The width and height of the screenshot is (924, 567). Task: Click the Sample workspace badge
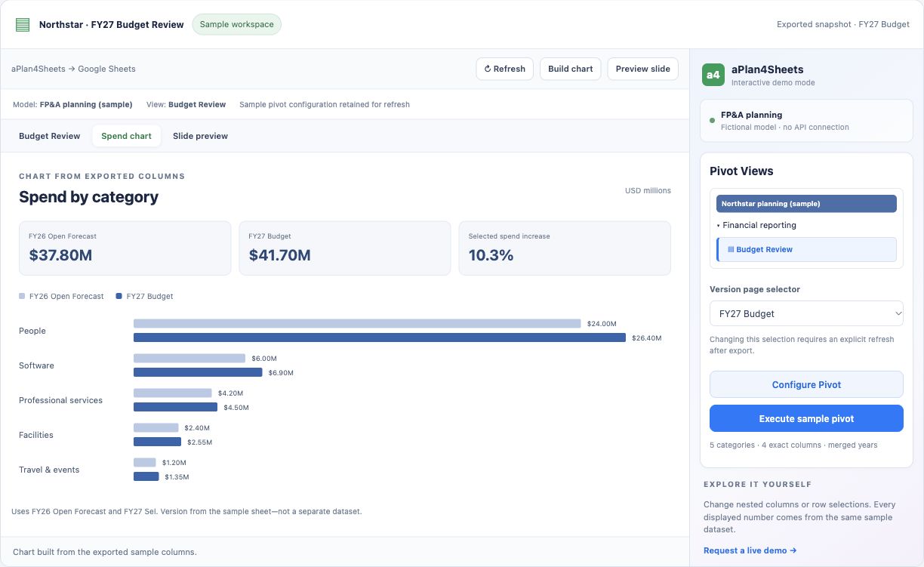[236, 25]
